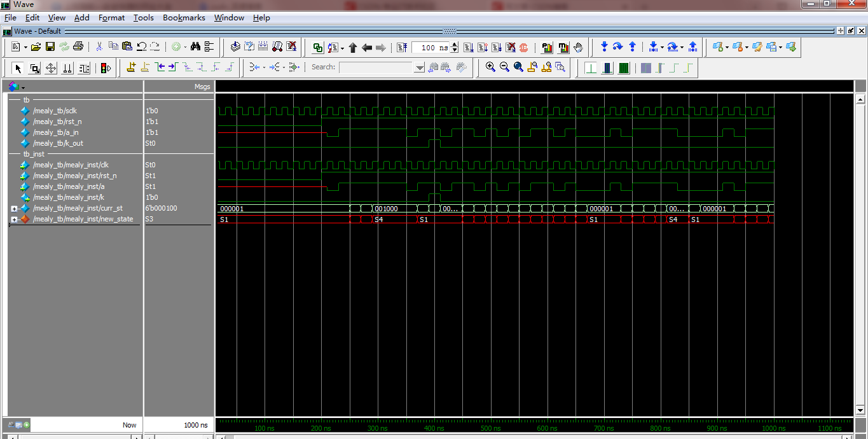The width and height of the screenshot is (868, 439).
Task: Click the Step Out blue up-arrow icon
Action: pyautogui.click(x=632, y=47)
